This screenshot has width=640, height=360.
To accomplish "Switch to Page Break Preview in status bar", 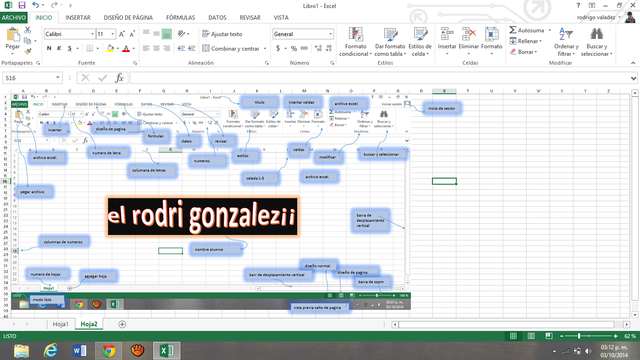I will 549,336.
